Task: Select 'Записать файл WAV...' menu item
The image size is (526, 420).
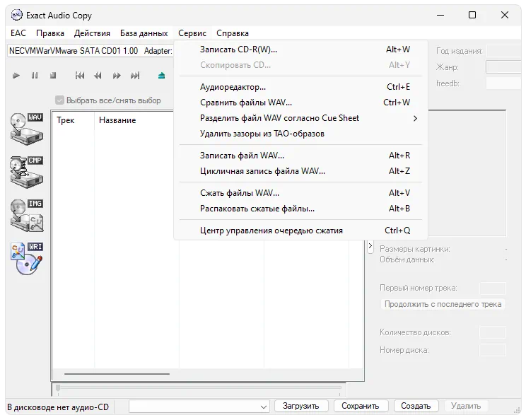Action: coord(300,156)
